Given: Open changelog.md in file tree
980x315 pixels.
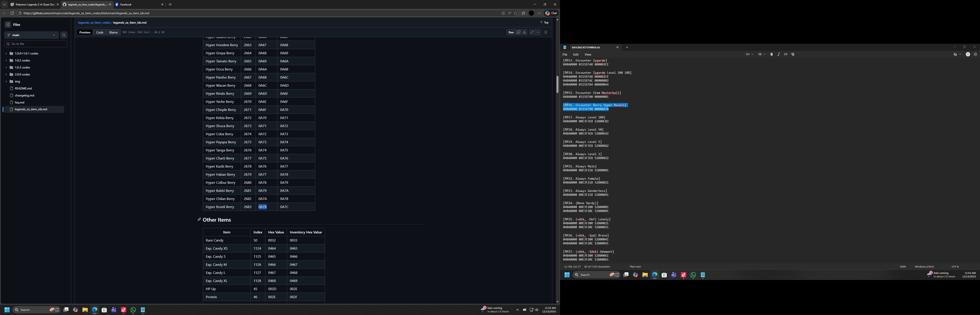Looking at the screenshot, I should (x=24, y=96).
